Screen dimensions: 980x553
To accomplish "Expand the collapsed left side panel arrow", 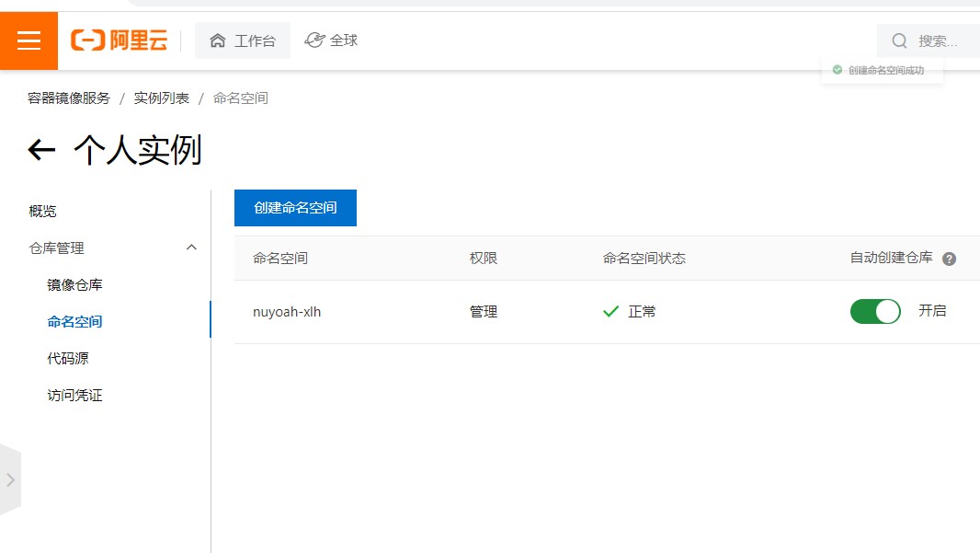I will [11, 479].
